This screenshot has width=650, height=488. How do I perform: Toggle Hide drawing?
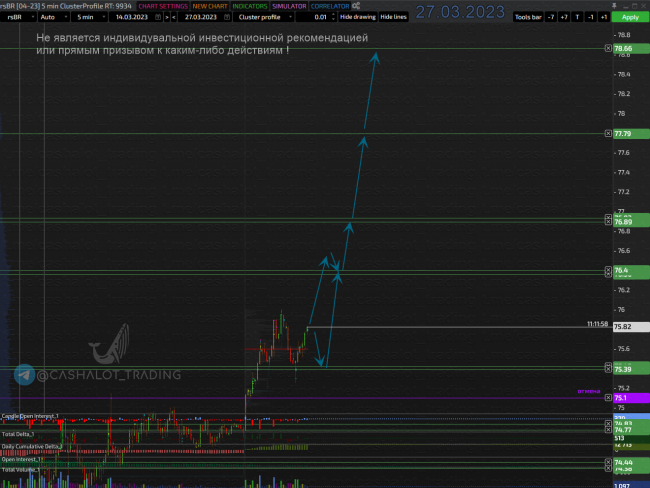tap(357, 17)
